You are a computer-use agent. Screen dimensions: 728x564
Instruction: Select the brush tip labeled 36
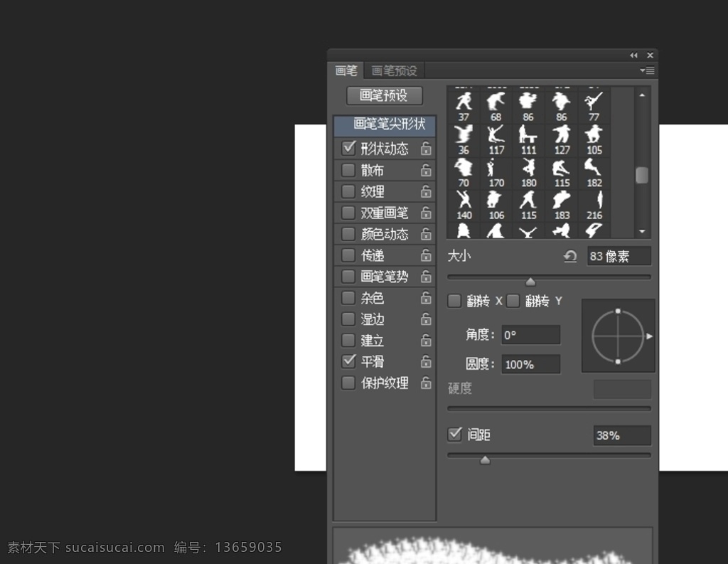pyautogui.click(x=464, y=140)
